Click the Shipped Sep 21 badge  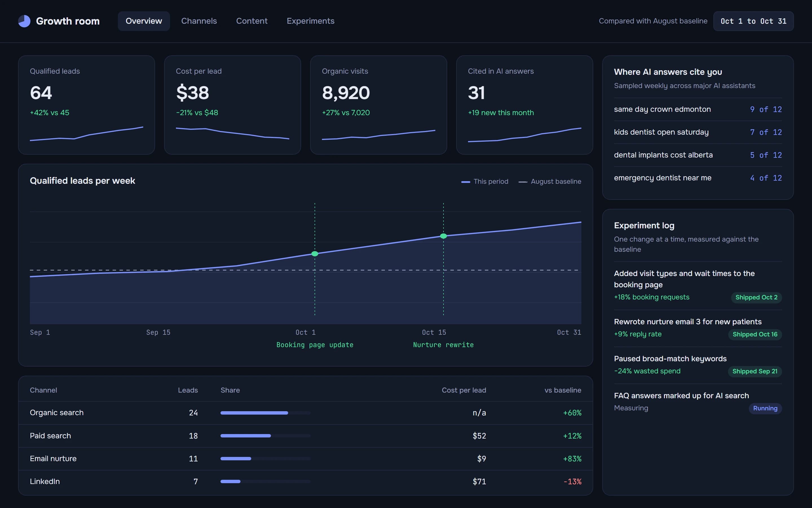click(754, 371)
